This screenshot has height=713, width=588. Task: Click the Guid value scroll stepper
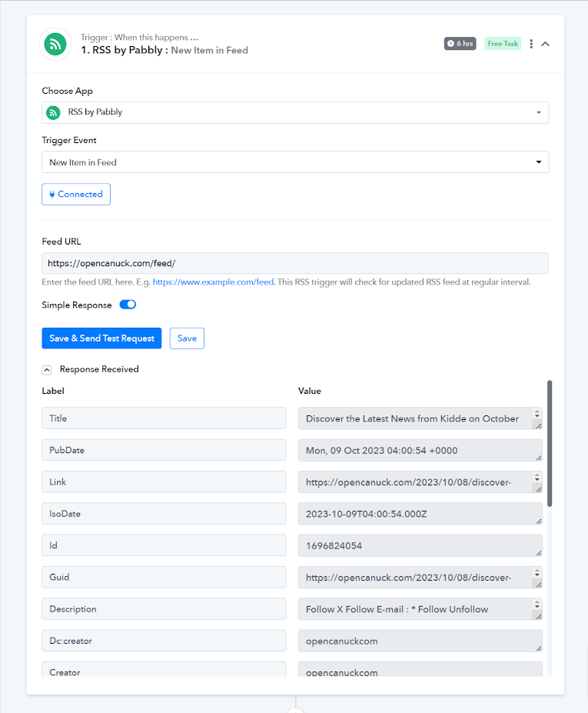click(x=537, y=572)
